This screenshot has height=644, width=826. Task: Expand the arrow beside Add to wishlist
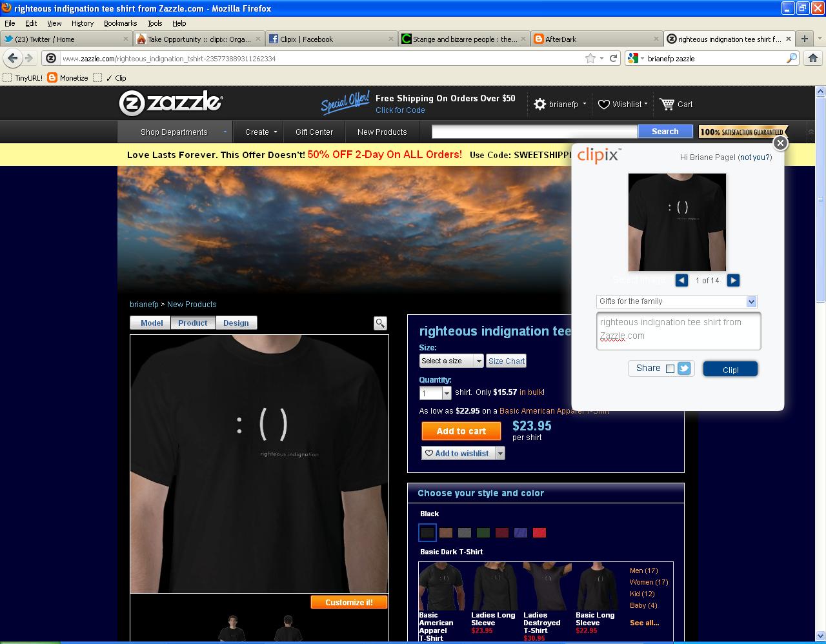pyautogui.click(x=499, y=454)
